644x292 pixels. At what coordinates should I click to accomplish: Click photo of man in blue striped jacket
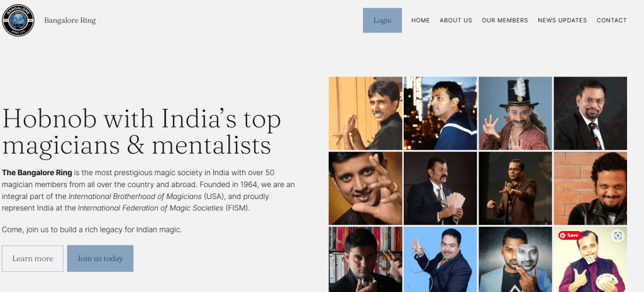pos(440,113)
